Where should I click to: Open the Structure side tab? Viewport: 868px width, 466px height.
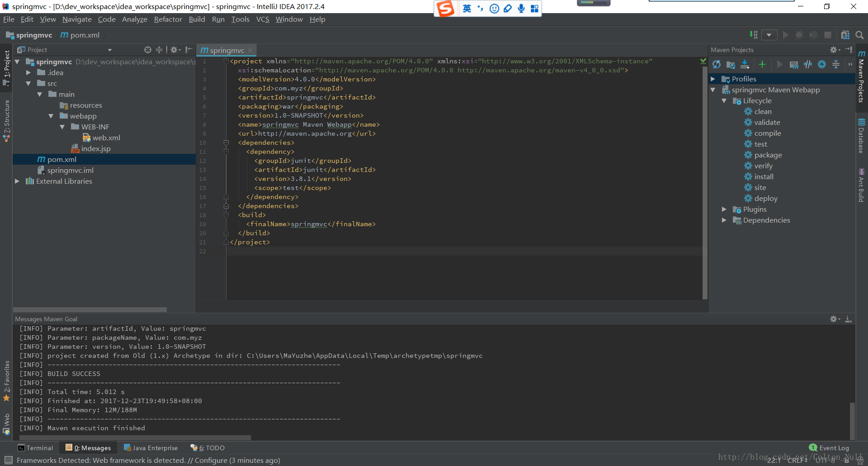6,121
